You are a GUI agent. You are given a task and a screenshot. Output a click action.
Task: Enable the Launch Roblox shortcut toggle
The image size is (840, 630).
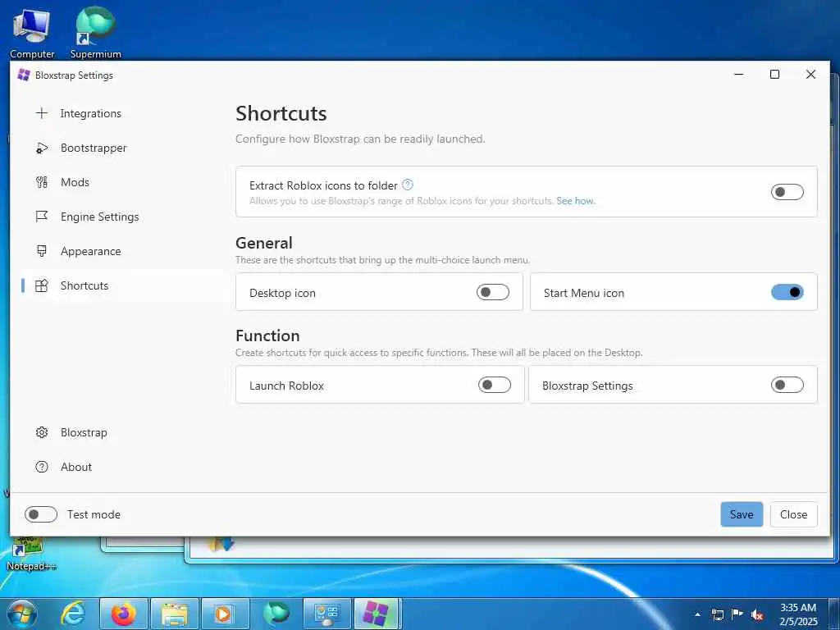[494, 385]
